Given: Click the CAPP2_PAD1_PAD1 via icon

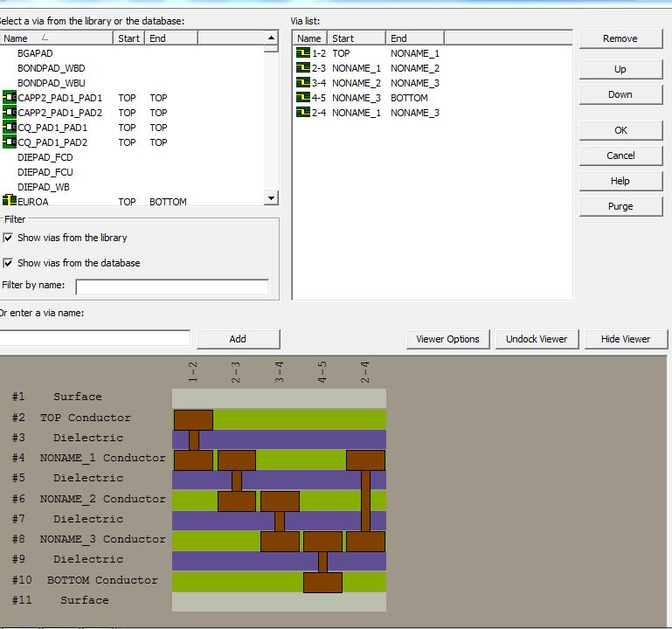Looking at the screenshot, I should [10, 98].
